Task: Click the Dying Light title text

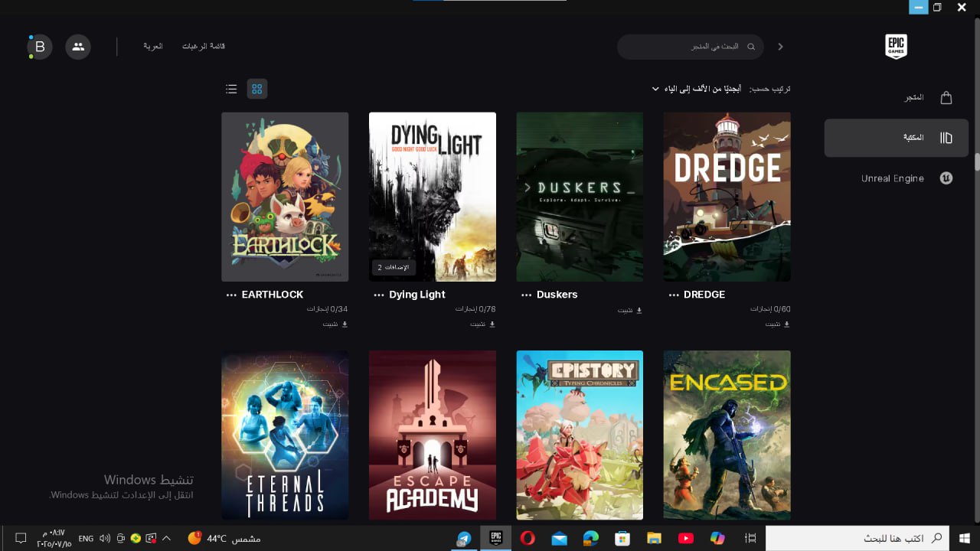Action: (x=417, y=295)
